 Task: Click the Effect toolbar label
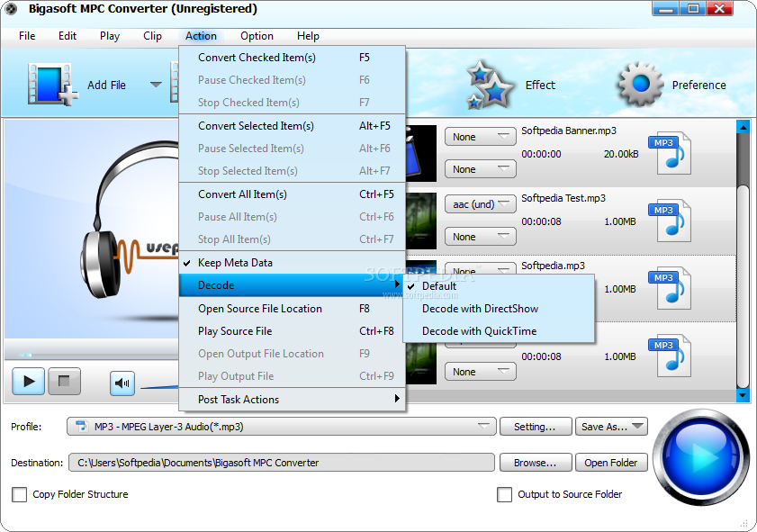(540, 85)
